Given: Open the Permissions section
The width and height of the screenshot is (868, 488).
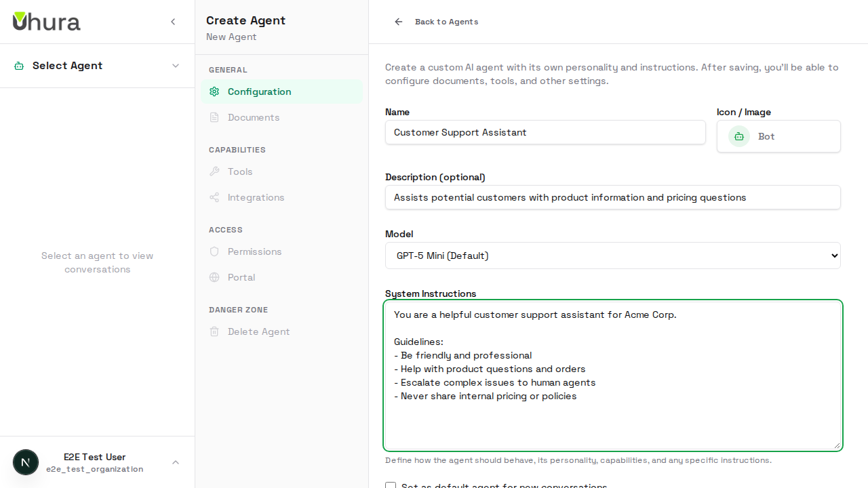Looking at the screenshot, I should pyautogui.click(x=254, y=251).
